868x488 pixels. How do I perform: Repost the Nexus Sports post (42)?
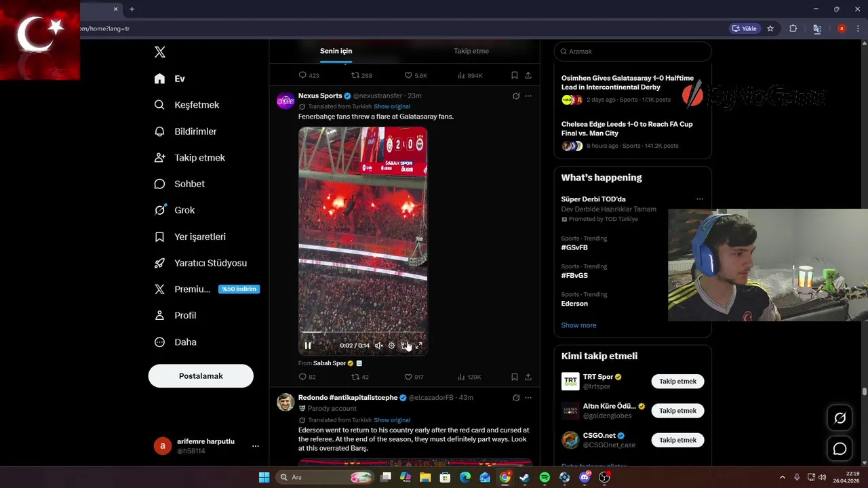(x=360, y=377)
